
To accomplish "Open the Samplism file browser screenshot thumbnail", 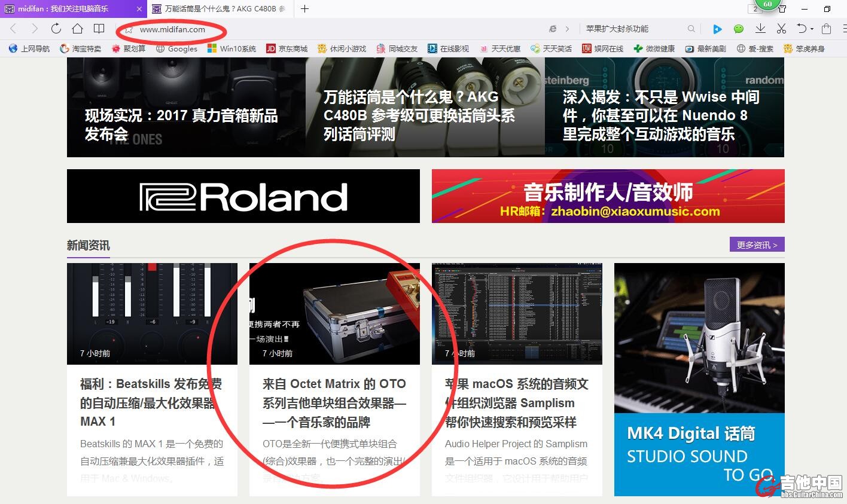I will pos(517,314).
